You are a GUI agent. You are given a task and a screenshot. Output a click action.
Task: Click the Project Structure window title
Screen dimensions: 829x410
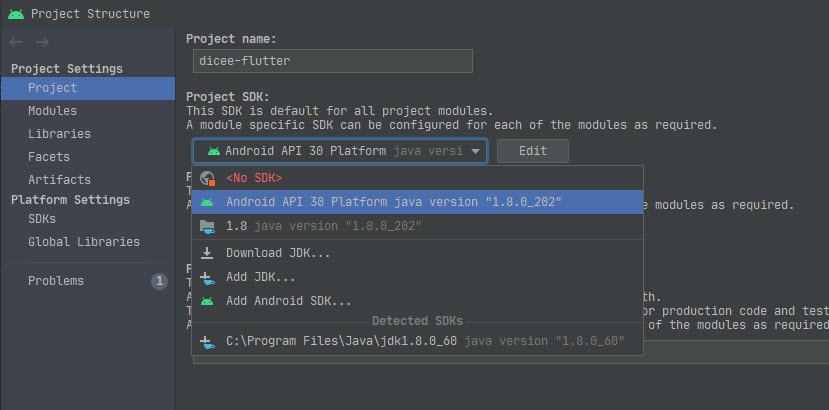point(90,14)
